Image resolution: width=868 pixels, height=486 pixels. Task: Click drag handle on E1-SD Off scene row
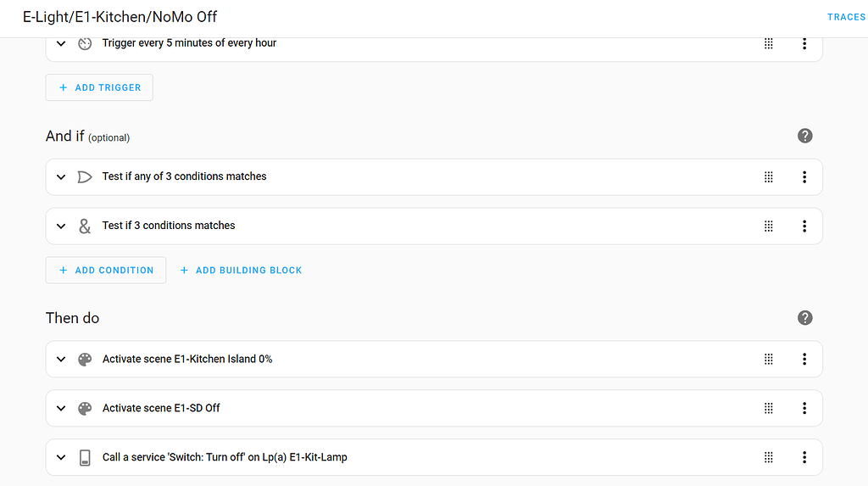[769, 409]
